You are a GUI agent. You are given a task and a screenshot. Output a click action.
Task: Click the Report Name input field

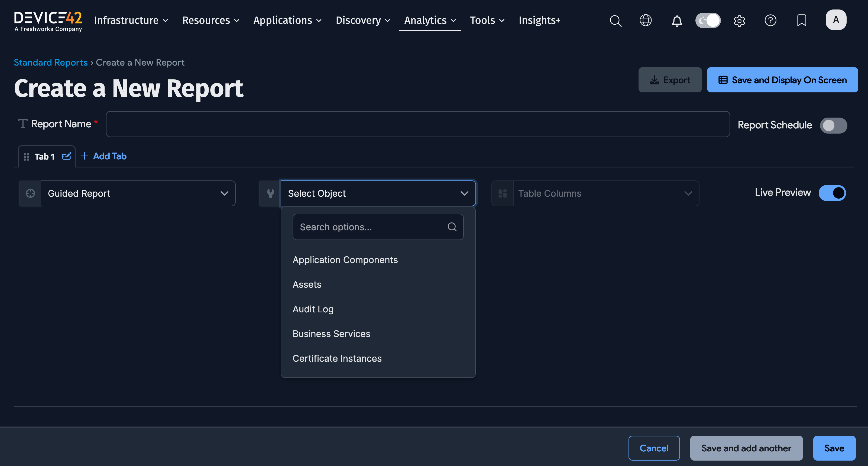pos(417,124)
